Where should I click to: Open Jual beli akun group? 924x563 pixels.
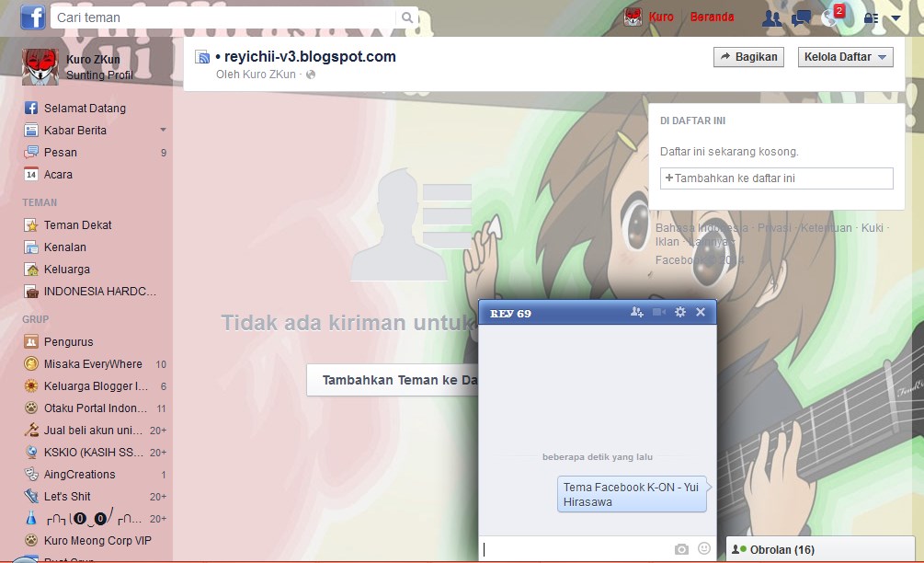coord(95,431)
